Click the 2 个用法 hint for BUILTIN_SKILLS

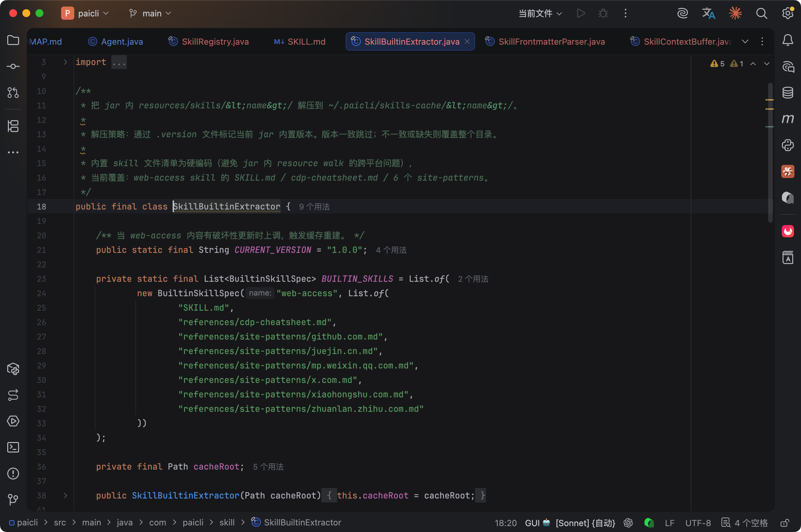tap(473, 279)
